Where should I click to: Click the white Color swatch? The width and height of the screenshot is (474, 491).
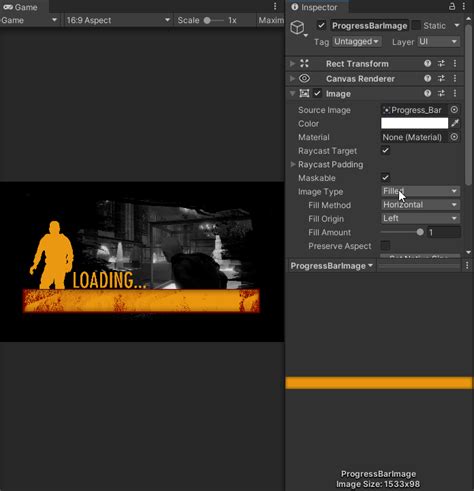tap(414, 123)
